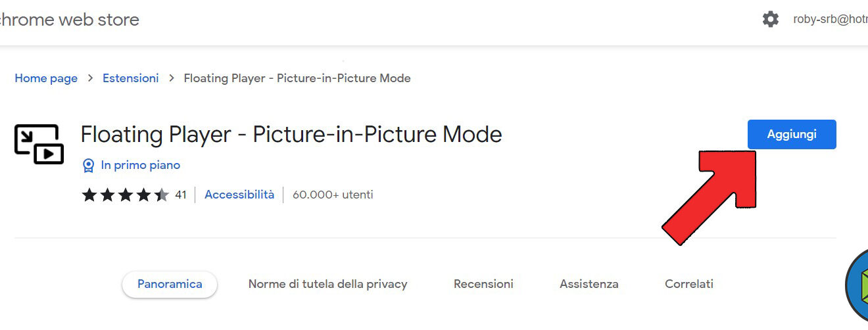Click the 60.000+ utenti user count
This screenshot has width=868, height=330.
333,195
